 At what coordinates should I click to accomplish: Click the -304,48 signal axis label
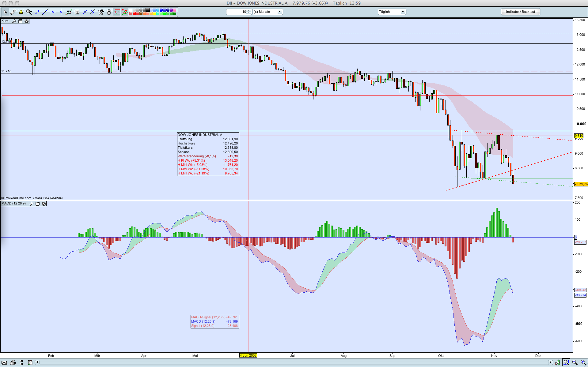[x=580, y=290]
